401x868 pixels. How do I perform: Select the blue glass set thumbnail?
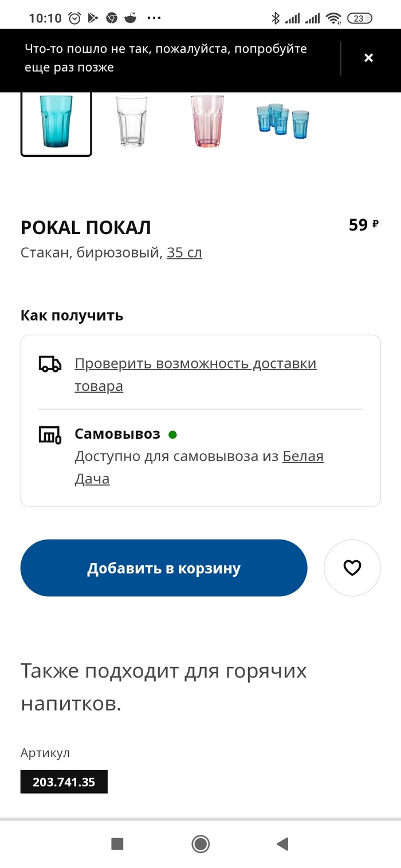click(x=282, y=122)
